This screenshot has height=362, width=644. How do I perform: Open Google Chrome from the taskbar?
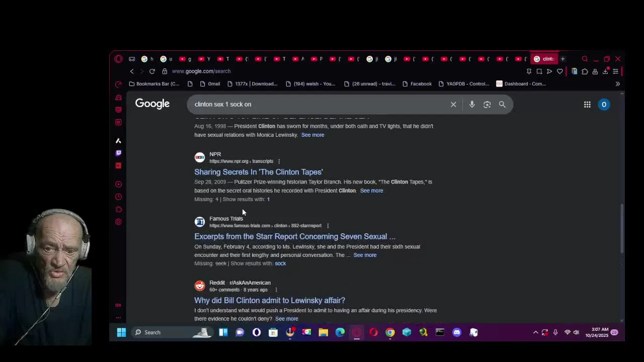pos(390,332)
